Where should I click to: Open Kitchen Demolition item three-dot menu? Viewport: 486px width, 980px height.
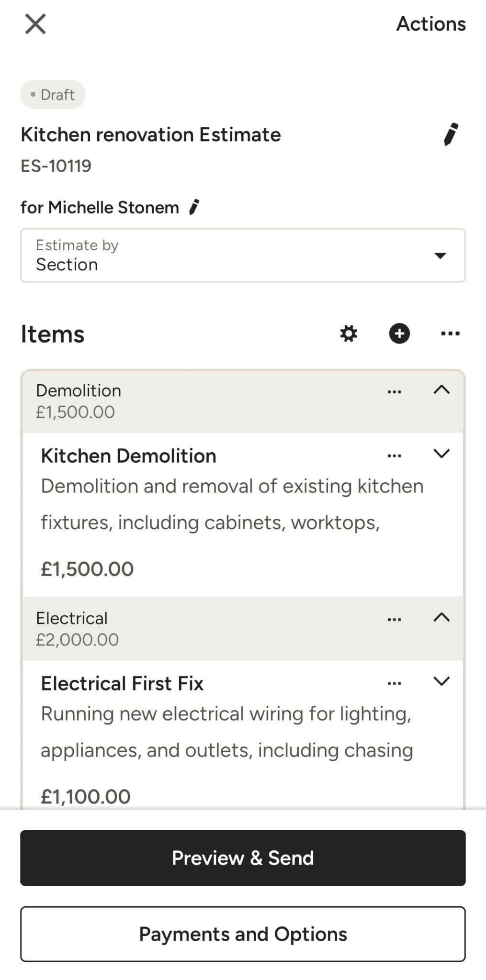click(394, 456)
